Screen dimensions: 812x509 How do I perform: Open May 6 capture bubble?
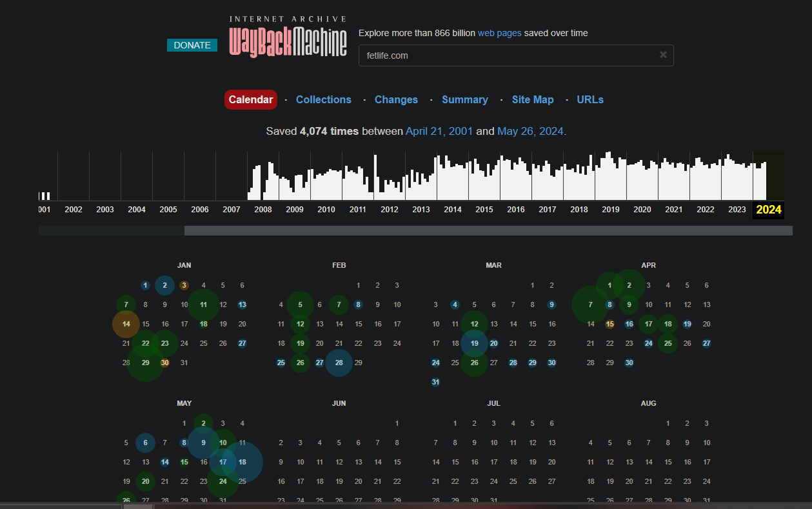(146, 443)
